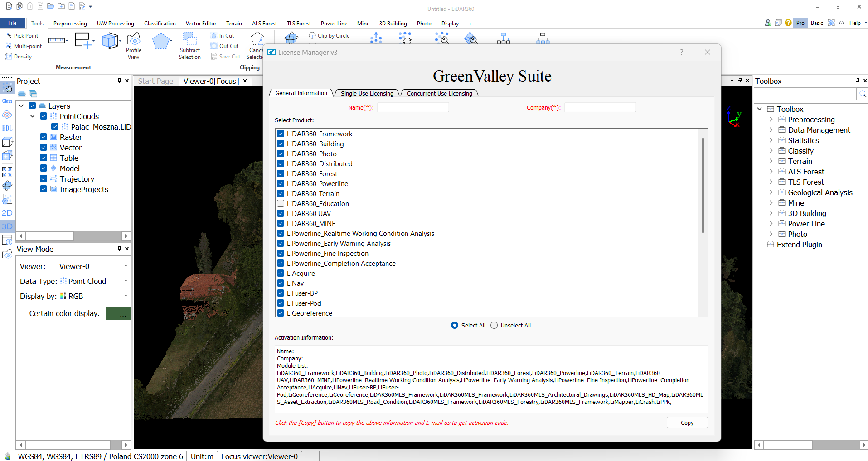Image resolution: width=868 pixels, height=461 pixels.
Task: Select the polygon selection tool icon
Action: click(x=160, y=41)
